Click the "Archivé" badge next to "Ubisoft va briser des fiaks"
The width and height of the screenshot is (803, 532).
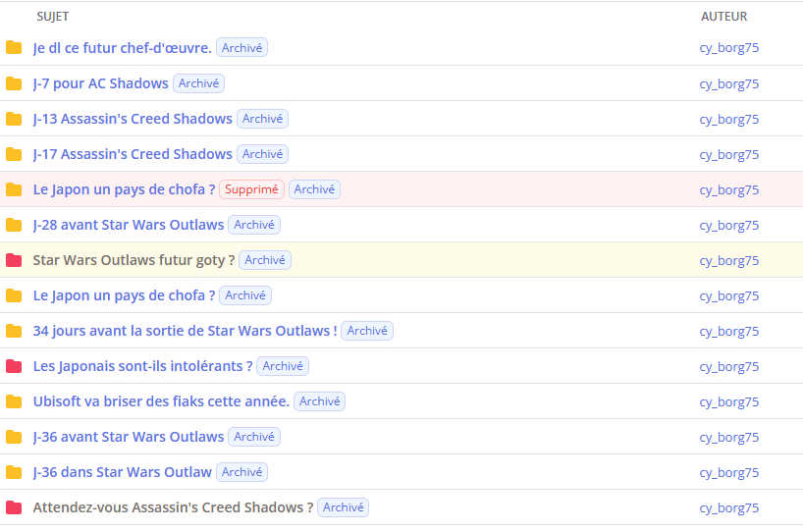[x=319, y=401]
